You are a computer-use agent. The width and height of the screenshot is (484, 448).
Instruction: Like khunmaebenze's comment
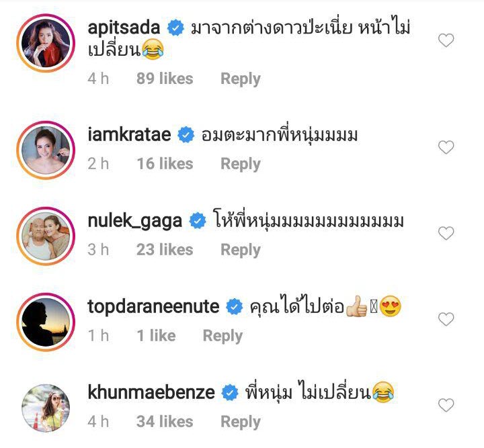[x=446, y=405]
